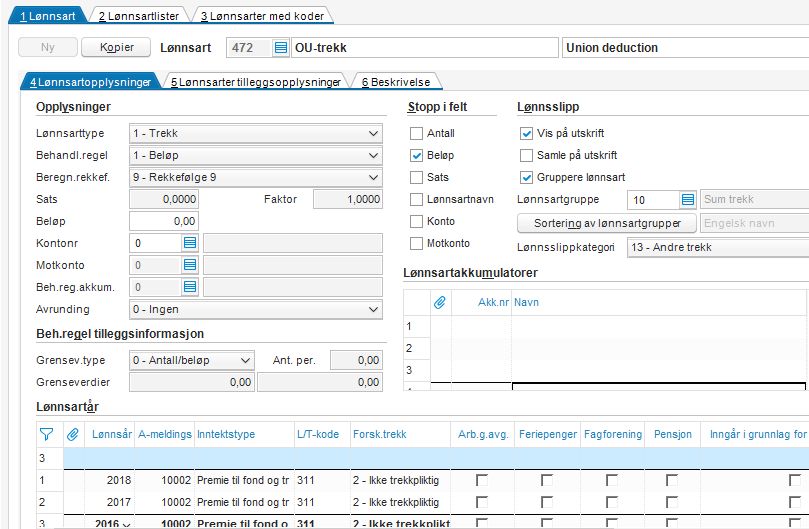Select the 4 Lønnsartopplysninger tab
The height and width of the screenshot is (529, 809).
90,82
